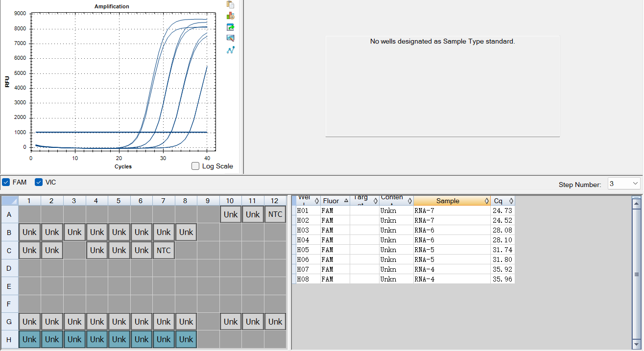Click the connected-dots trace style icon
Screen dimensions: 644x351
tap(230, 50)
